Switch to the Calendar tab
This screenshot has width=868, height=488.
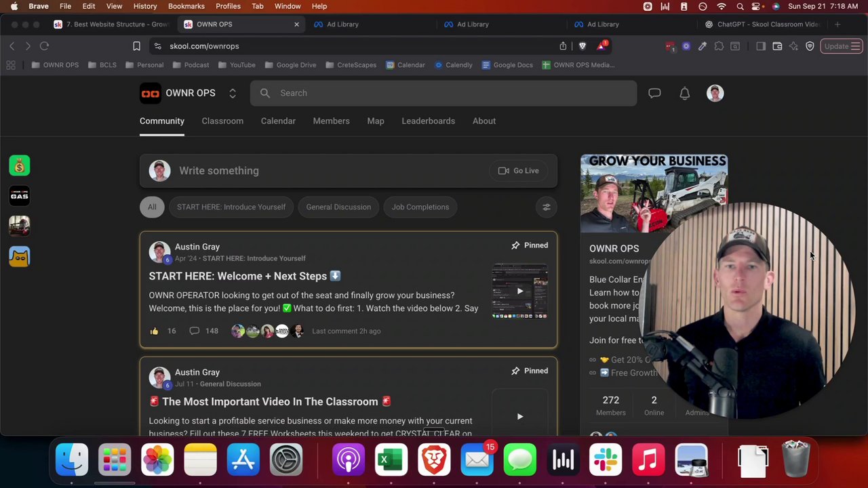tap(278, 121)
